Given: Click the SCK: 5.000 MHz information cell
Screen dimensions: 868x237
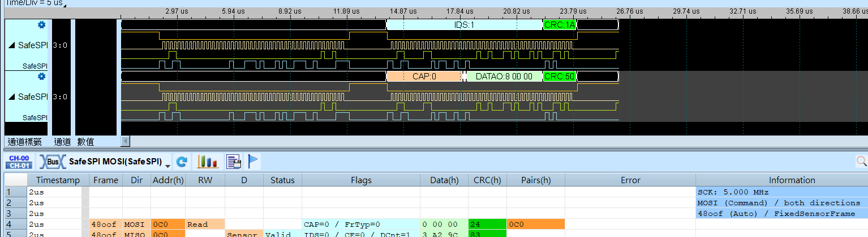Looking at the screenshot, I should [781, 192].
